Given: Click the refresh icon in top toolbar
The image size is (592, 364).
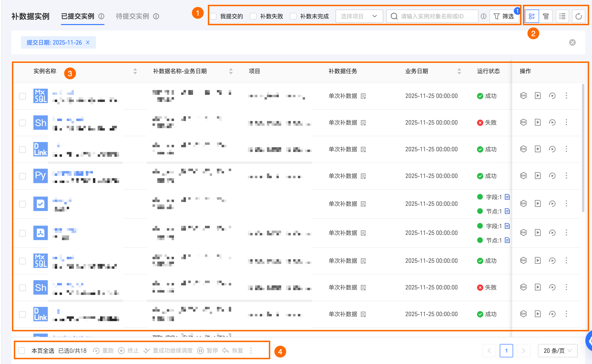Looking at the screenshot, I should point(578,16).
